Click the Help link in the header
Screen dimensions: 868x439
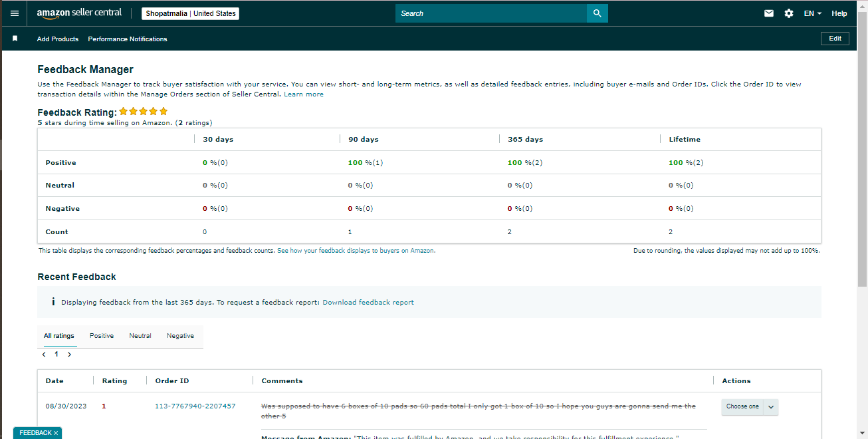click(x=839, y=13)
